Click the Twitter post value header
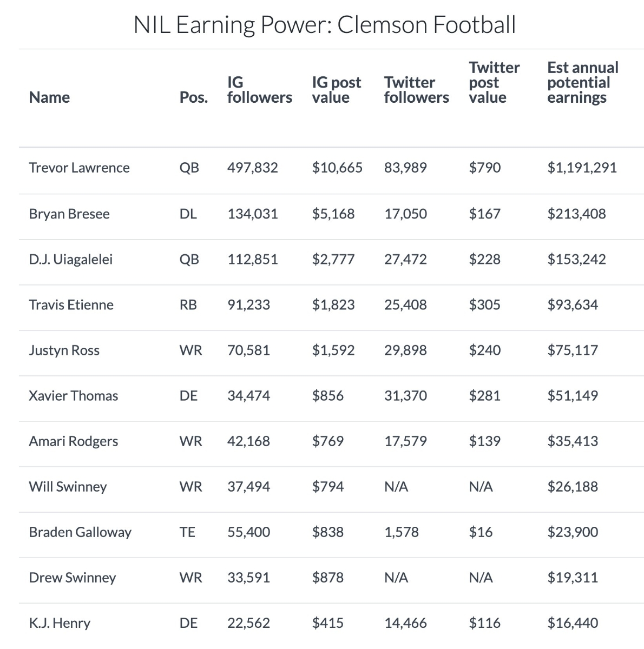Image resolution: width=644 pixels, height=649 pixels. (494, 82)
